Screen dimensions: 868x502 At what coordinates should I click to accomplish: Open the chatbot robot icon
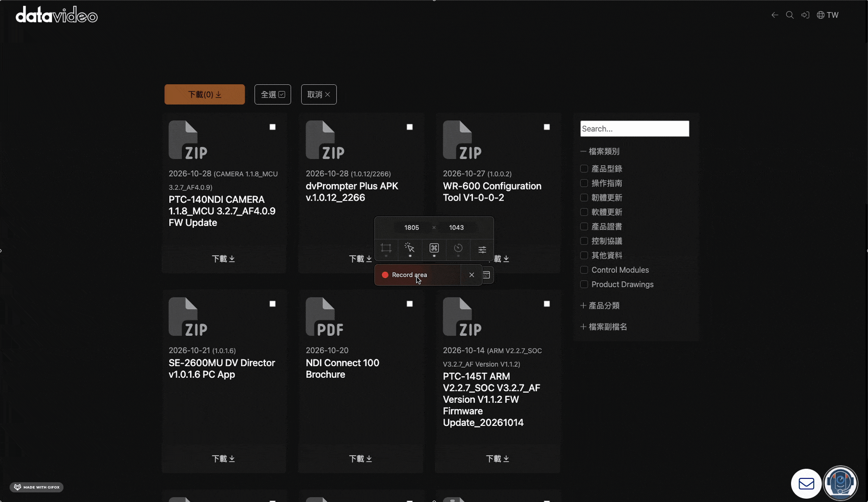(x=841, y=482)
